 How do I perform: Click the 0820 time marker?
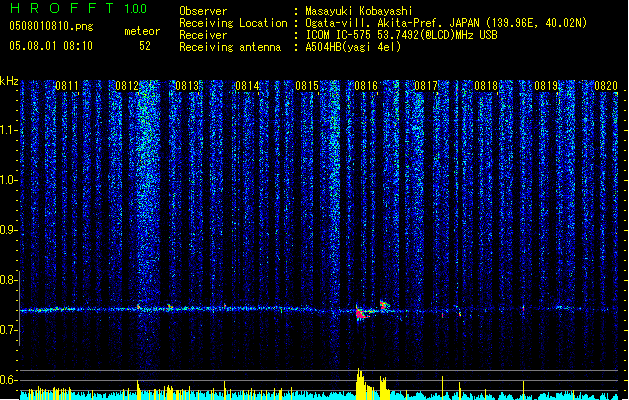606,86
